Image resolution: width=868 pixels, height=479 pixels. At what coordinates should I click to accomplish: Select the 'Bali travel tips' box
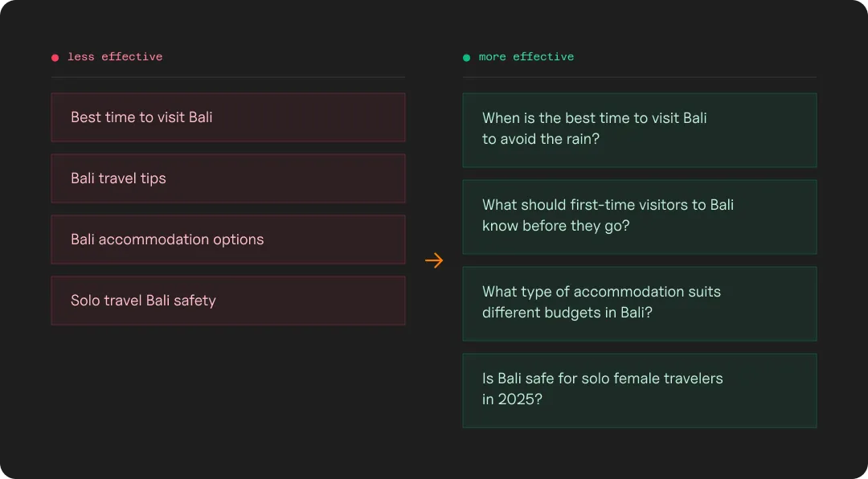click(x=228, y=178)
